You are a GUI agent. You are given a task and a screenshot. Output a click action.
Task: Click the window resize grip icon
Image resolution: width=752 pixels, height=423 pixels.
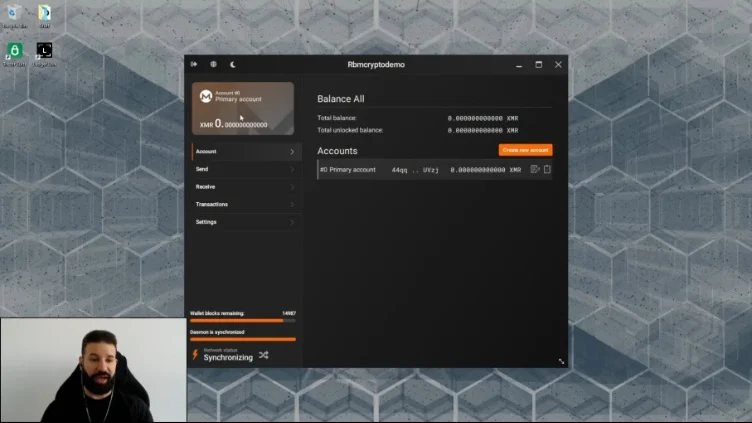point(561,361)
